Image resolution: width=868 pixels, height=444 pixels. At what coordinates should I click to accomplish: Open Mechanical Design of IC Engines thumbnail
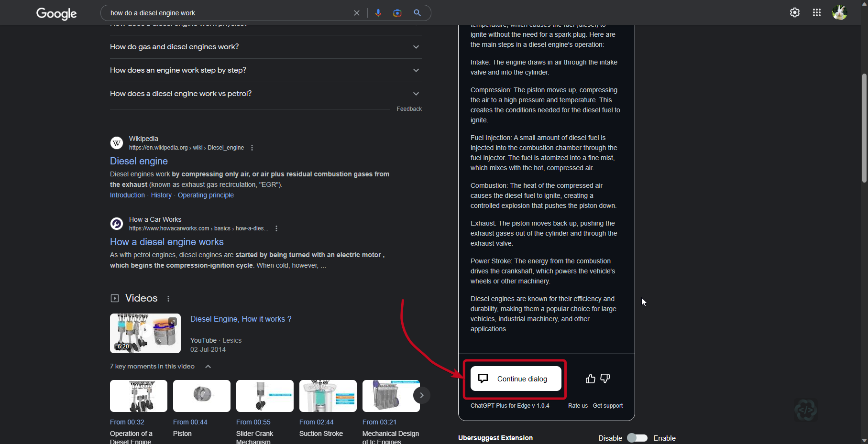pyautogui.click(x=391, y=396)
